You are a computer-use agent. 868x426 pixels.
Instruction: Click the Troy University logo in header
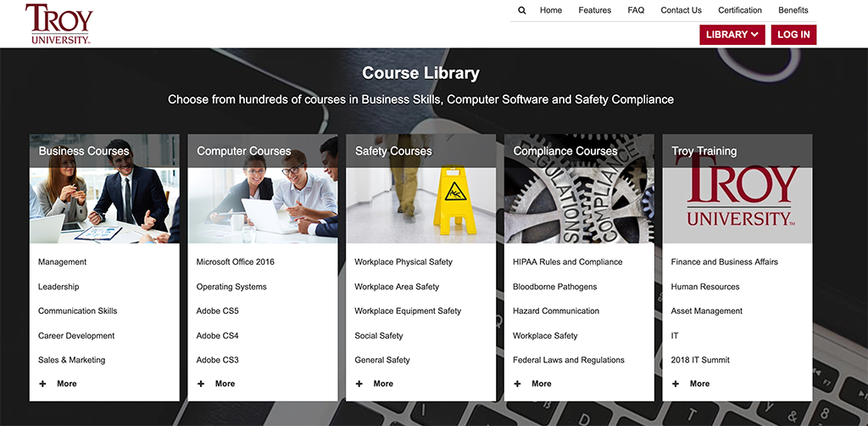(x=59, y=24)
